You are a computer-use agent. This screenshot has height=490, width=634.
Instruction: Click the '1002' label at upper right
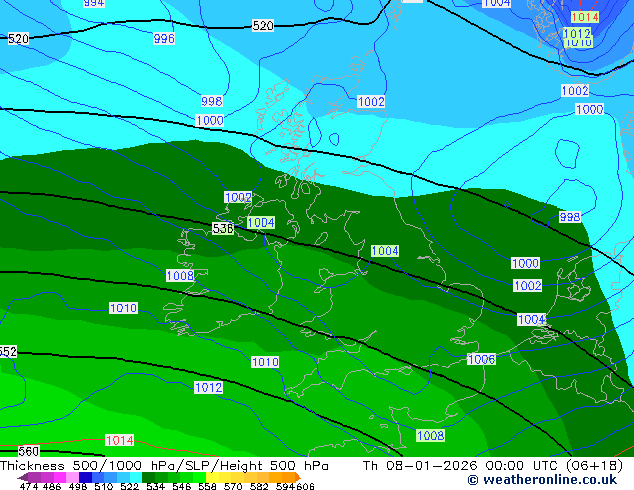pos(575,90)
